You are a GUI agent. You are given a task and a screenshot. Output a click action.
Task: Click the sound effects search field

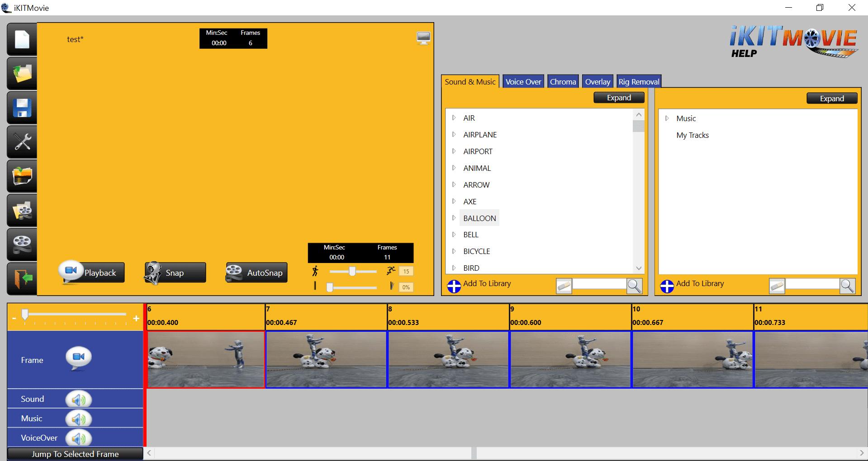click(x=599, y=284)
